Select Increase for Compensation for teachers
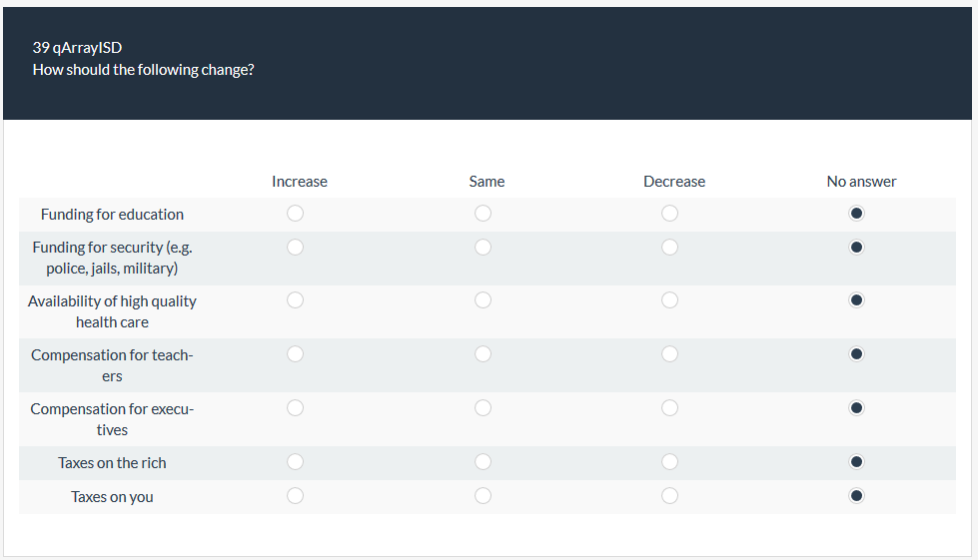The height and width of the screenshot is (560, 978). pyautogui.click(x=295, y=354)
